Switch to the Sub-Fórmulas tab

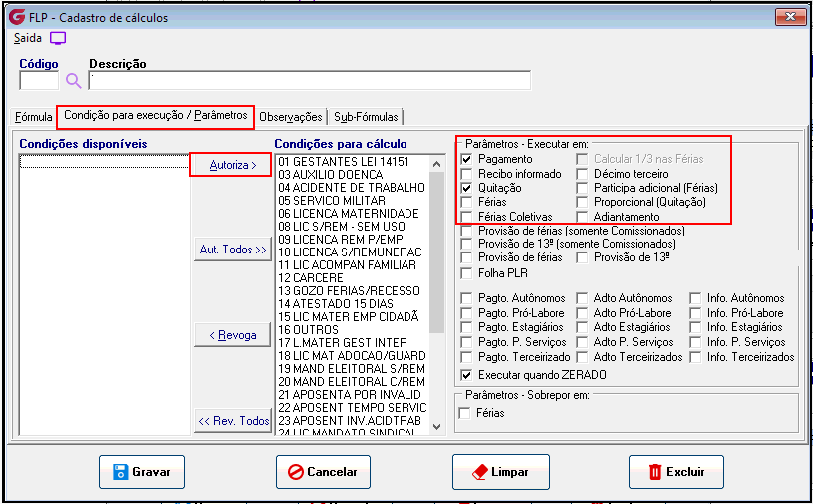[x=366, y=117]
